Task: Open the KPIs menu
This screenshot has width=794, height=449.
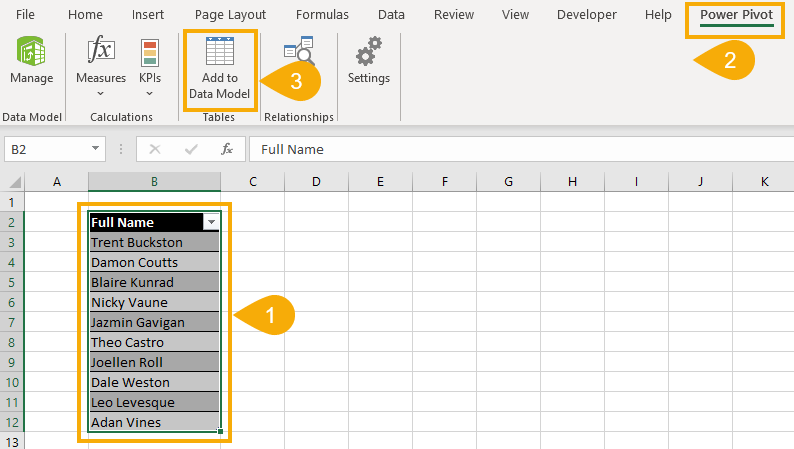Action: pos(150,66)
